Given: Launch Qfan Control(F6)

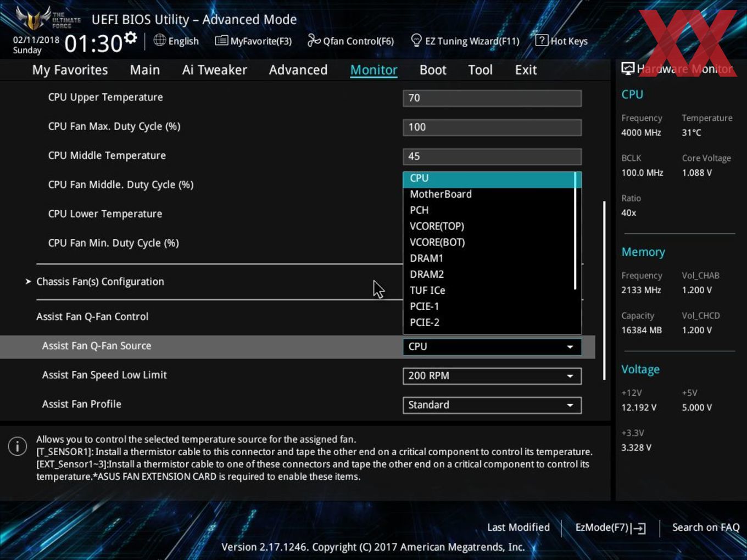Looking at the screenshot, I should [x=350, y=41].
